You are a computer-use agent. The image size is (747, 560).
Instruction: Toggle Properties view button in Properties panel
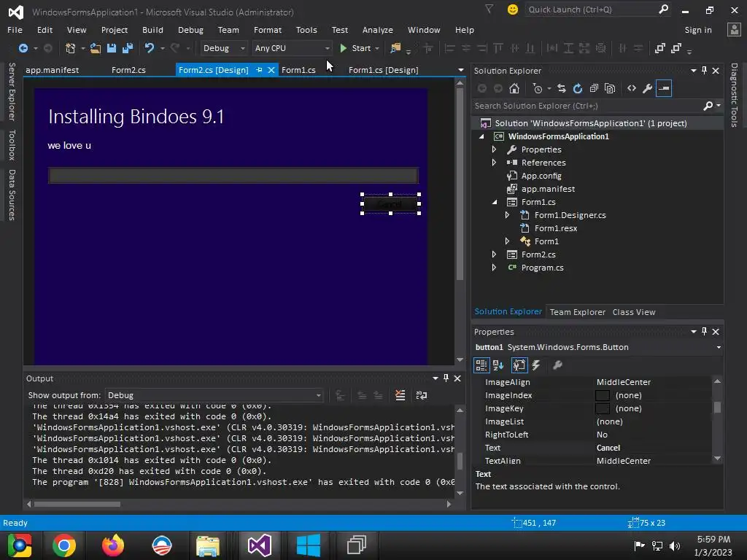click(519, 365)
